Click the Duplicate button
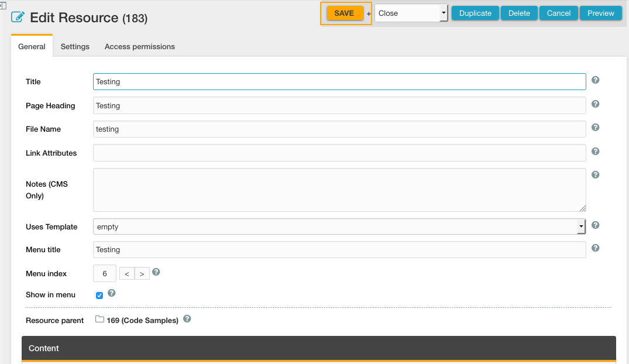629x364 pixels. tap(475, 13)
